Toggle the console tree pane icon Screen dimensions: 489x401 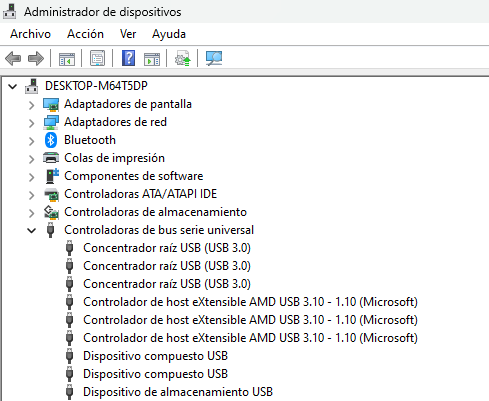[67, 59]
